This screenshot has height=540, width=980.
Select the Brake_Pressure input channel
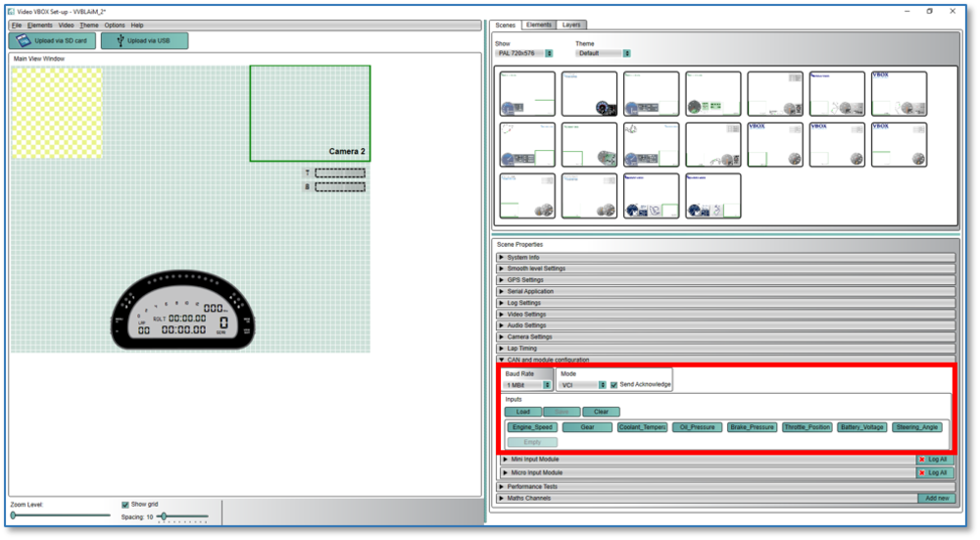(x=753, y=427)
